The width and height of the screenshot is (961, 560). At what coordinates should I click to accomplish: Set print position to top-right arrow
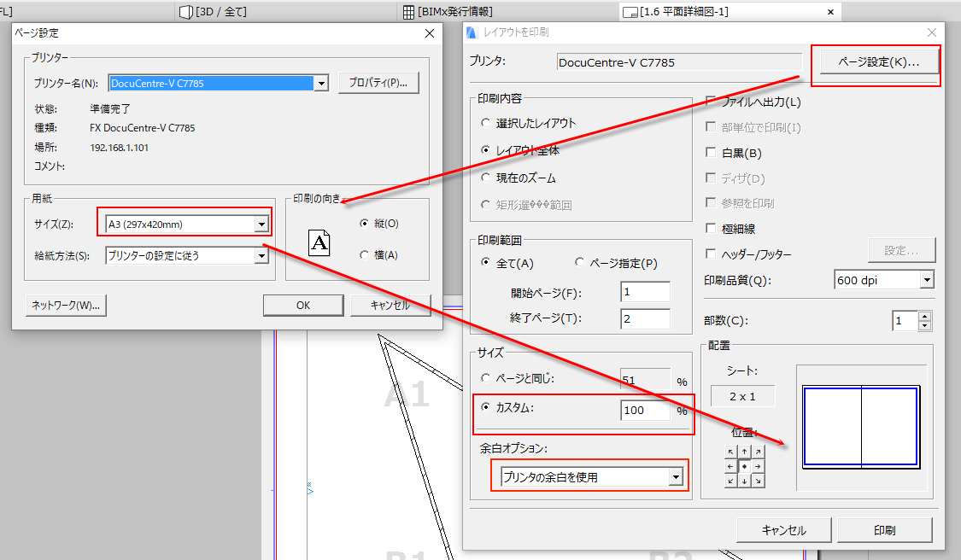pyautogui.click(x=758, y=452)
